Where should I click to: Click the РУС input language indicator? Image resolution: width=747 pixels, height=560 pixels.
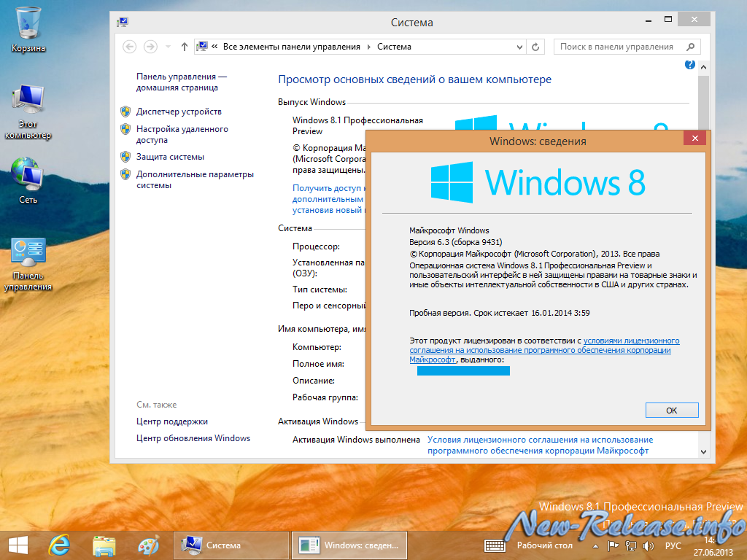pyautogui.click(x=673, y=545)
